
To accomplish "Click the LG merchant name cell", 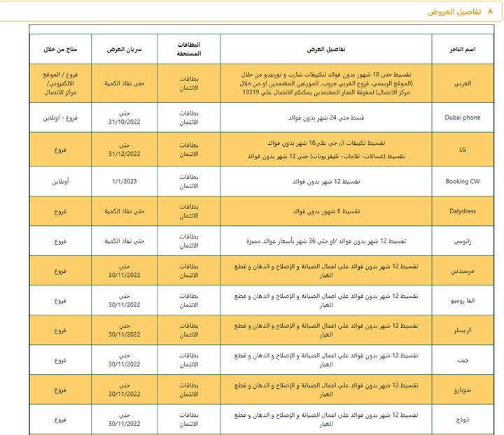I will 463,149.
